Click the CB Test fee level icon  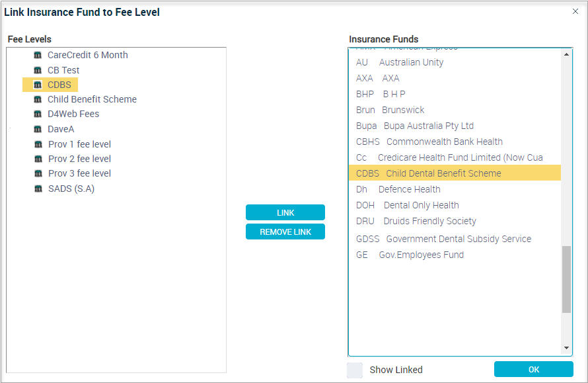[x=38, y=70]
